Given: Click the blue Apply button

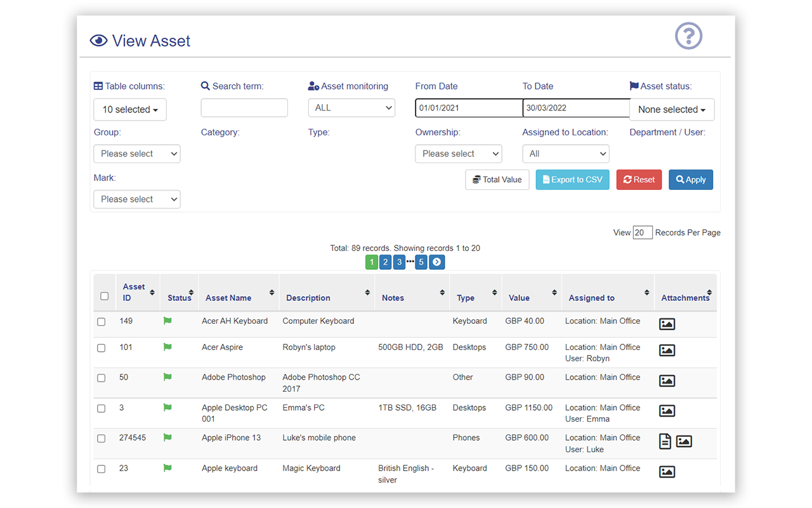Looking at the screenshot, I should click(691, 180).
